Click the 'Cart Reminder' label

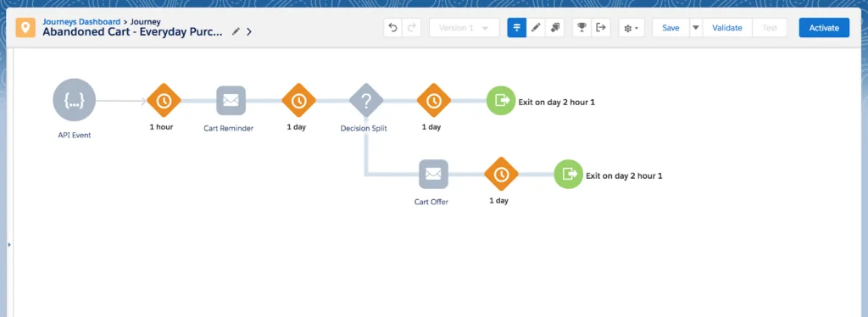tap(229, 128)
